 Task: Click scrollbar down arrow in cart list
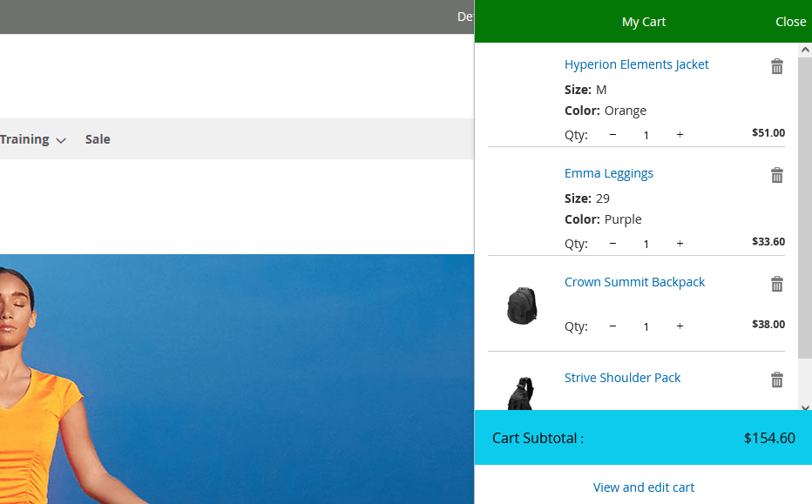[x=805, y=407]
